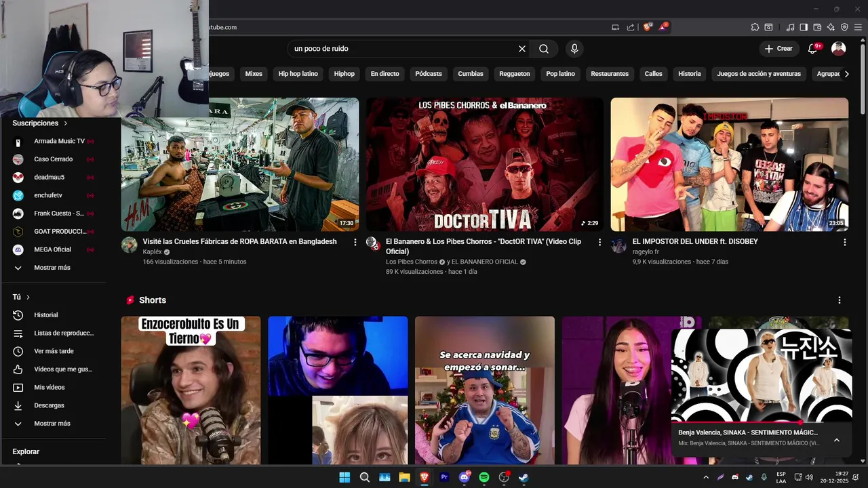Open enchufetv subscription

click(x=54, y=195)
